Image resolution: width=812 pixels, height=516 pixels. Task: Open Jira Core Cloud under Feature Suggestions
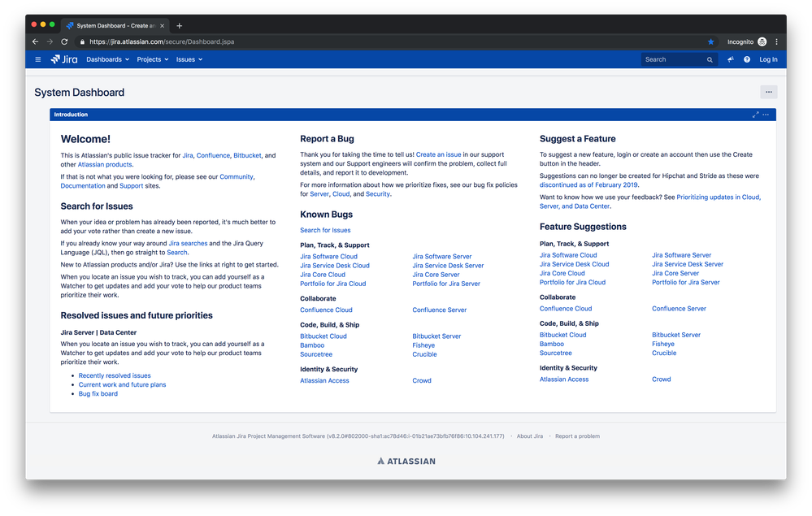point(562,273)
